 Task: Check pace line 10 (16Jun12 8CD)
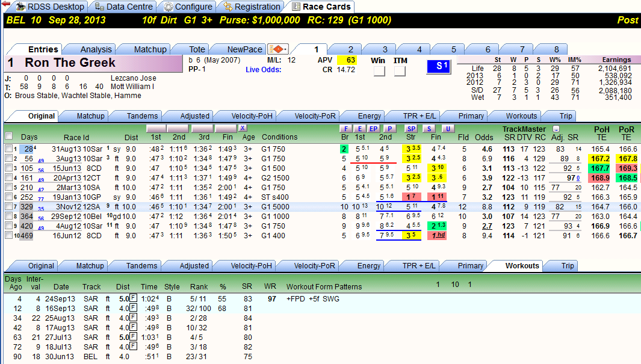(8, 236)
